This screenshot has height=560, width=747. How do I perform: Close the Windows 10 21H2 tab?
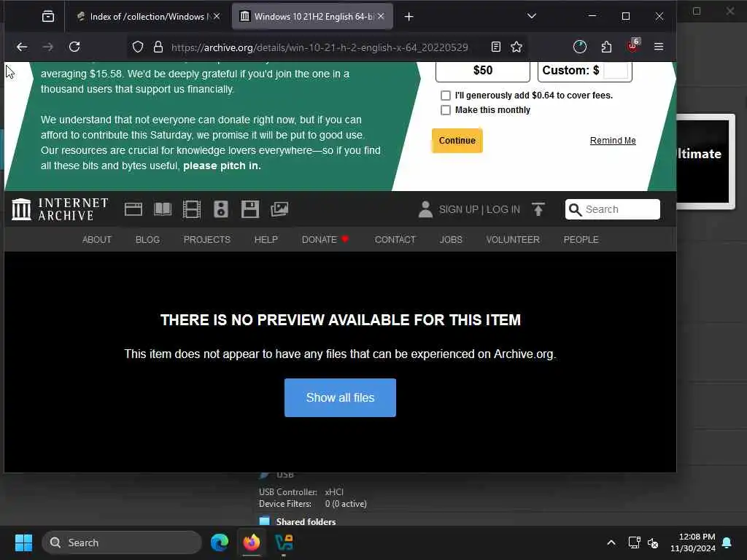tap(381, 16)
